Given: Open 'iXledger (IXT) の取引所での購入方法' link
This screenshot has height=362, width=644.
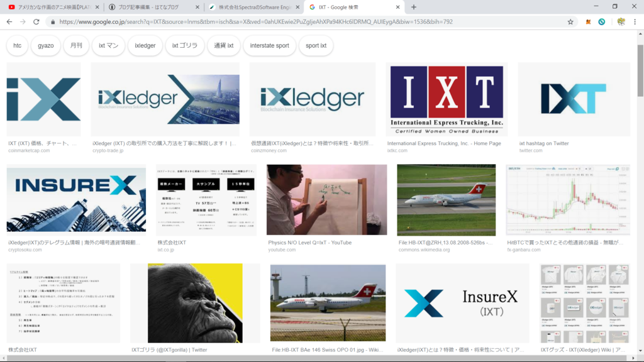Looking at the screenshot, I should (164, 143).
